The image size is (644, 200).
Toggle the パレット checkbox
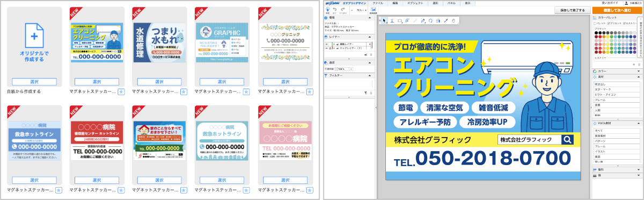595,23
